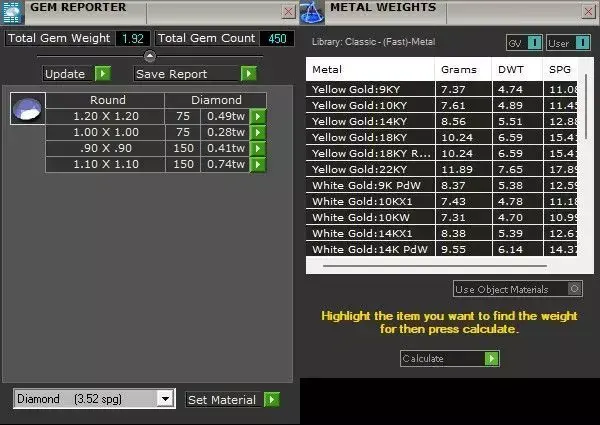
Task: Click the Update button
Action: click(x=77, y=73)
